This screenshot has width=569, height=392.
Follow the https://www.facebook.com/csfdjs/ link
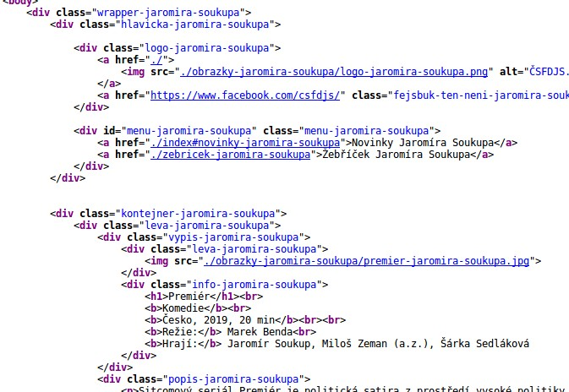tap(245, 95)
